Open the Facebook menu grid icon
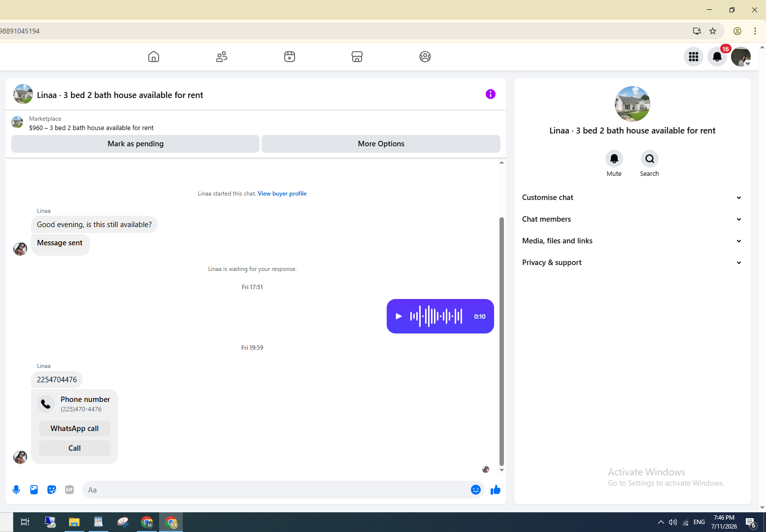Image resolution: width=766 pixels, height=532 pixels. [x=694, y=57]
